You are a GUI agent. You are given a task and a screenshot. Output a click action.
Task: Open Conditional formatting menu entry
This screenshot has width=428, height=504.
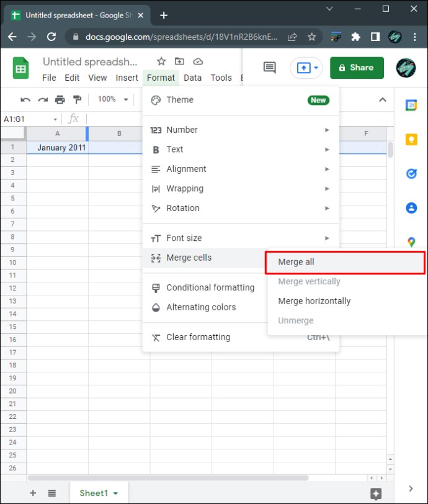210,287
